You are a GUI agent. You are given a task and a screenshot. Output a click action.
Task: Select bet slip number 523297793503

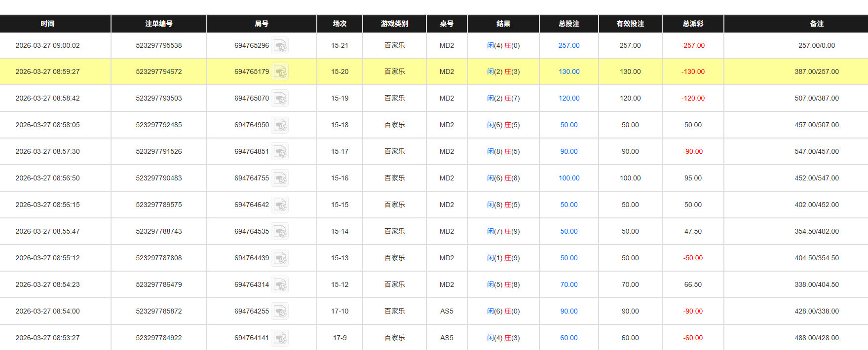[159, 98]
